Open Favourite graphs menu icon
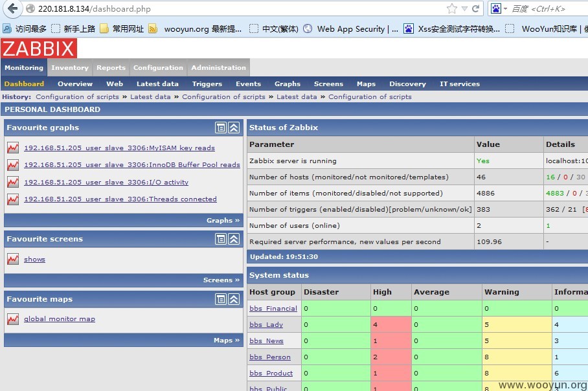 pyautogui.click(x=221, y=128)
